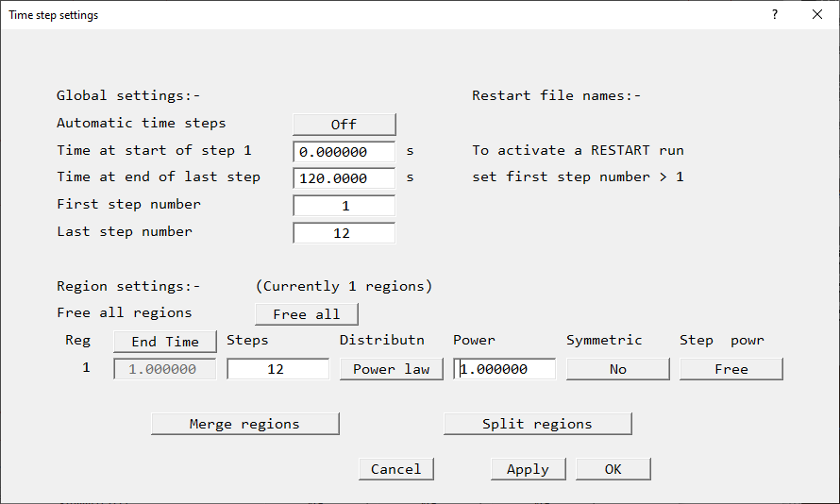The image size is (840, 504).
Task: Select the First step number field
Action: pos(344,206)
